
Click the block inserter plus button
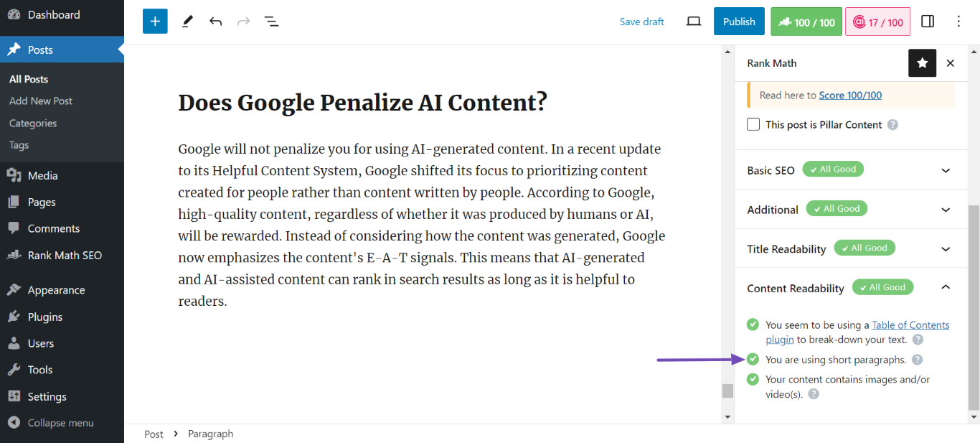(155, 22)
